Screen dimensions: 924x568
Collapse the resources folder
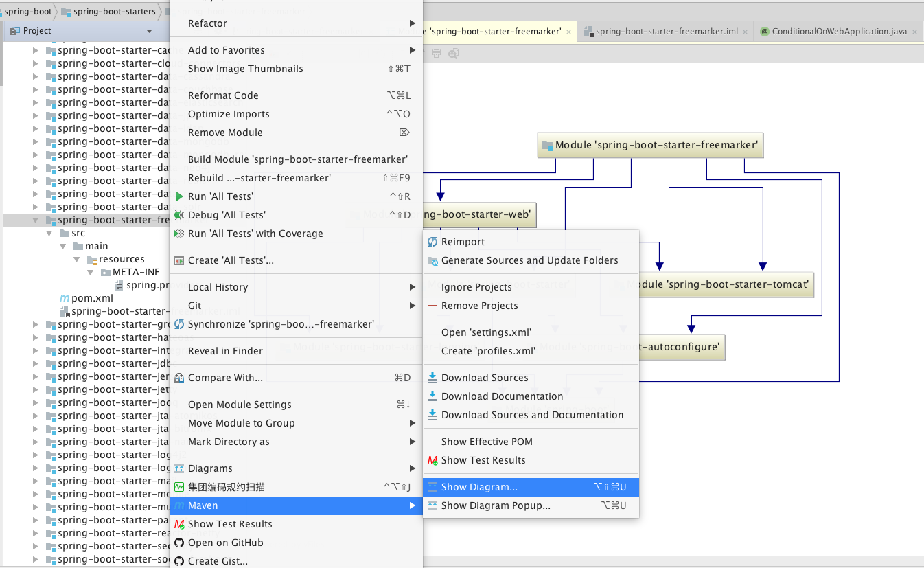click(x=76, y=259)
